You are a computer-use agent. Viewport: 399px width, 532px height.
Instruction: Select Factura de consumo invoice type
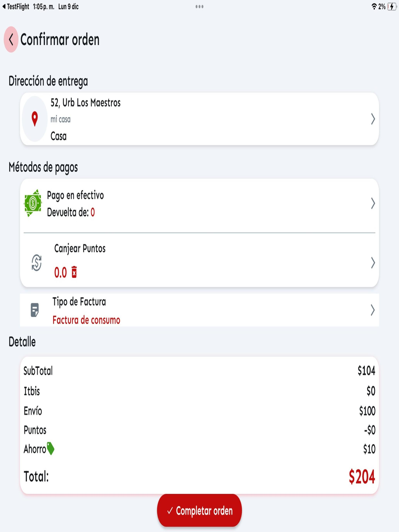[x=86, y=320]
